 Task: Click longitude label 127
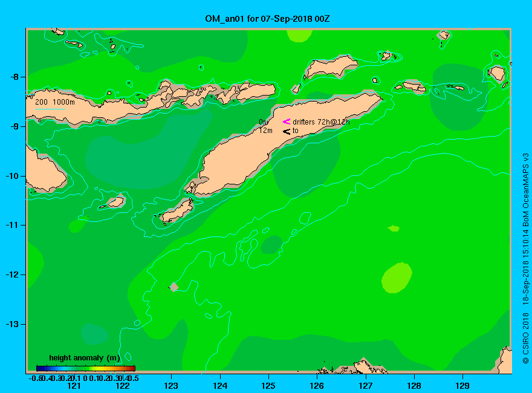(365, 386)
